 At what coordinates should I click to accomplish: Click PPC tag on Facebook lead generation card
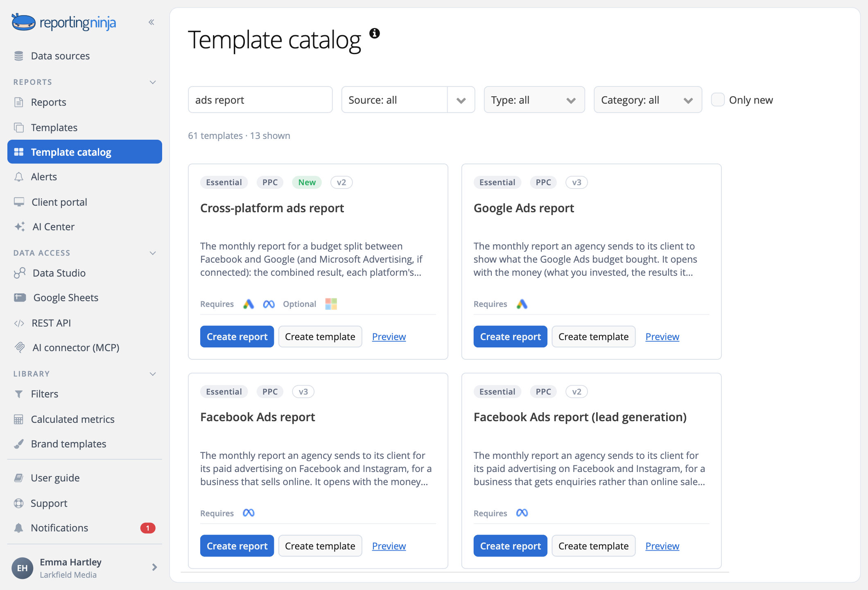[543, 392]
